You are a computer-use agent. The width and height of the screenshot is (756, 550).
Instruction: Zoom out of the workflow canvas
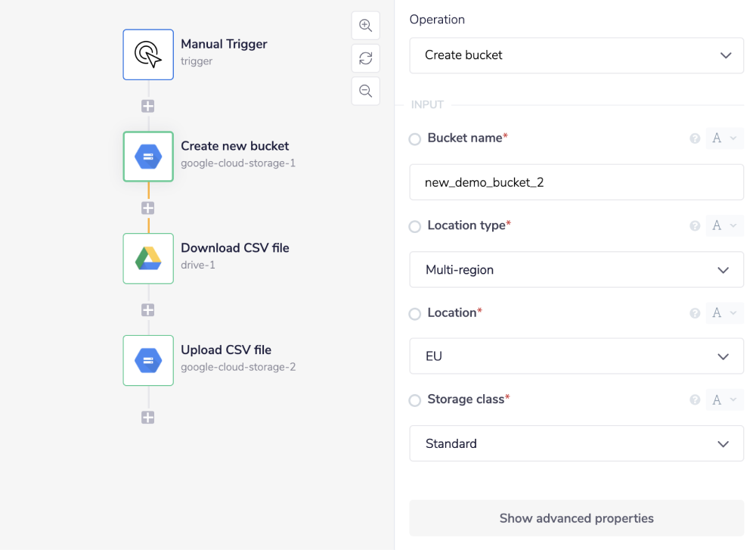click(366, 92)
